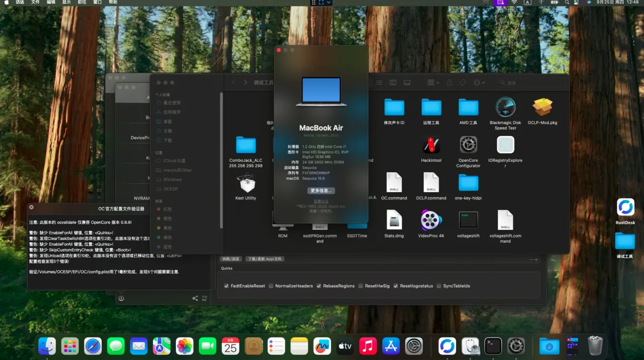644x360 pixels.
Task: Click the share icon in validator window
Action: coord(195,298)
